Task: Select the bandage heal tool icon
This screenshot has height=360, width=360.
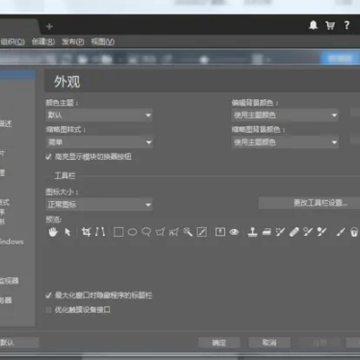Action: [x=294, y=232]
